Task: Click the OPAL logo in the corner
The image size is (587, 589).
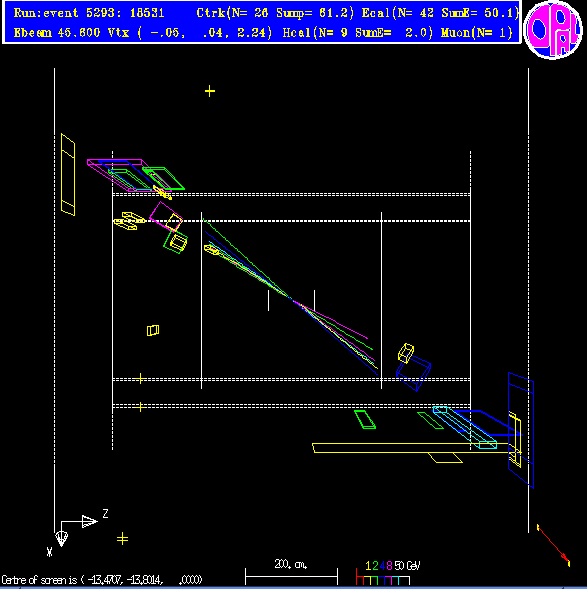Action: (553, 30)
